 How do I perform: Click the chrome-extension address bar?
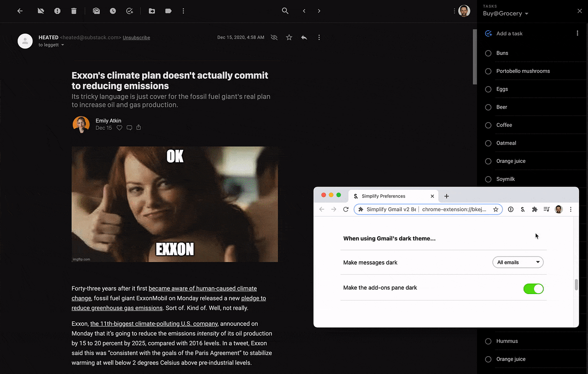click(428, 209)
